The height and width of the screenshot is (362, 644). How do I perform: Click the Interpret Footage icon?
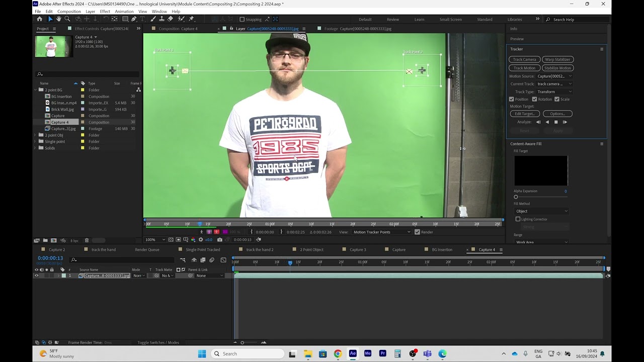tap(37, 240)
